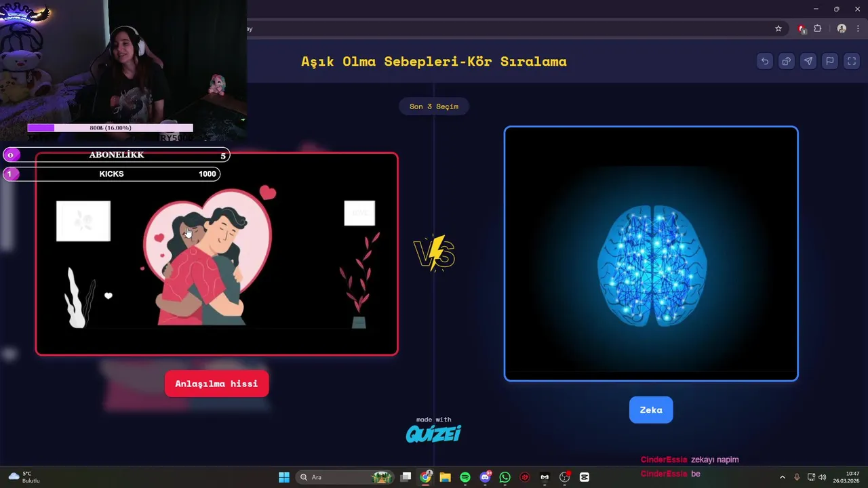The image size is (868, 488).
Task: Click the undo arrow icon in quiz header
Action: [765, 61]
